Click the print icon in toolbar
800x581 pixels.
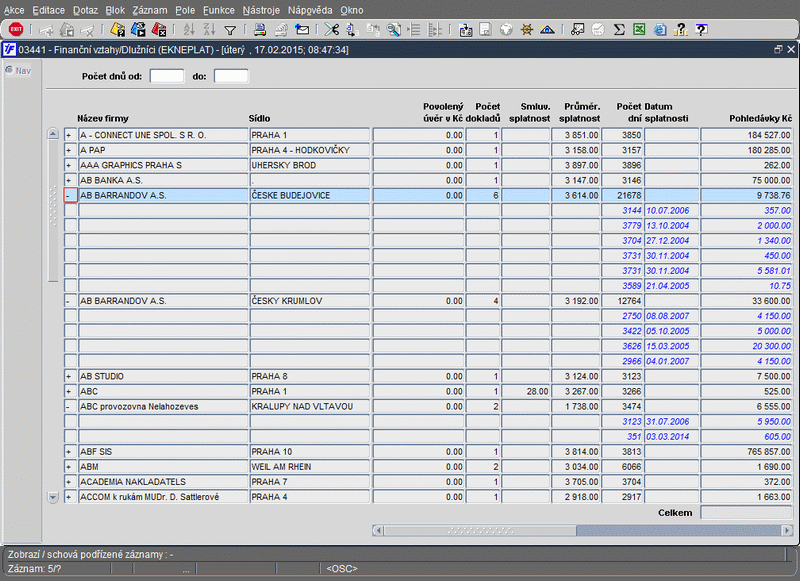[x=260, y=30]
